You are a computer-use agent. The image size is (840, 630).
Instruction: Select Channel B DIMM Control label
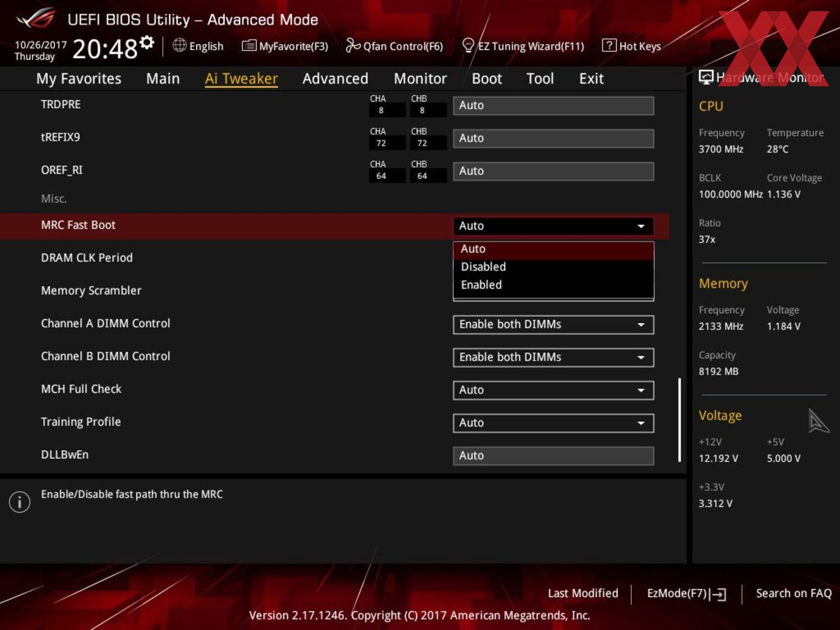[106, 356]
